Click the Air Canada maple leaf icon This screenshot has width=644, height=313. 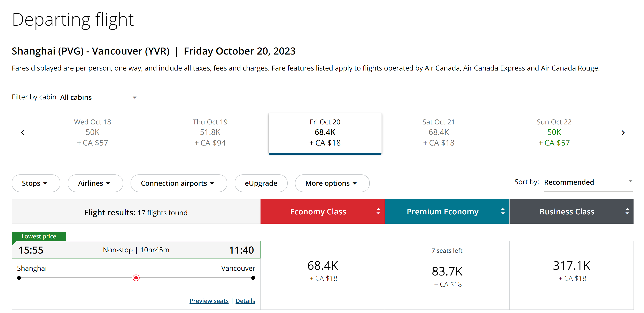136,278
